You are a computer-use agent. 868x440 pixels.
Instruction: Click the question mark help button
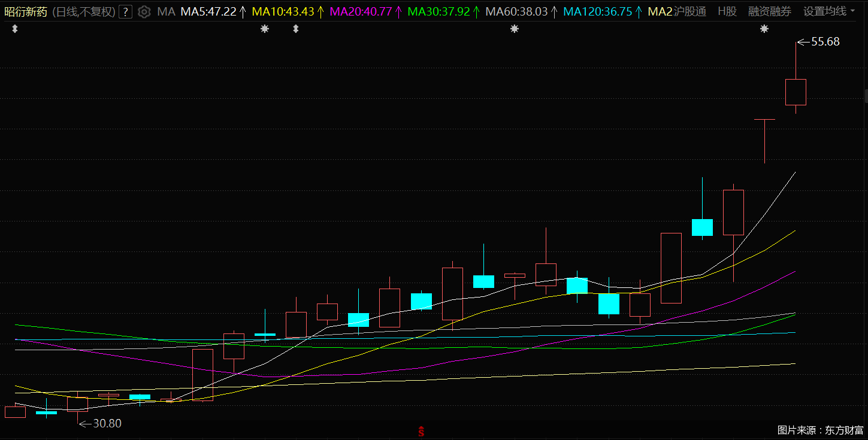click(125, 11)
